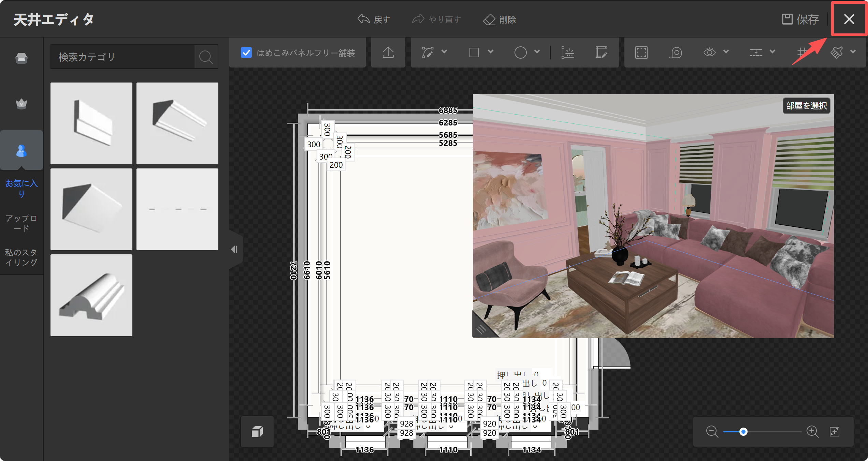Click the 5285 dimension label
This screenshot has width=868, height=461.
[x=448, y=143]
